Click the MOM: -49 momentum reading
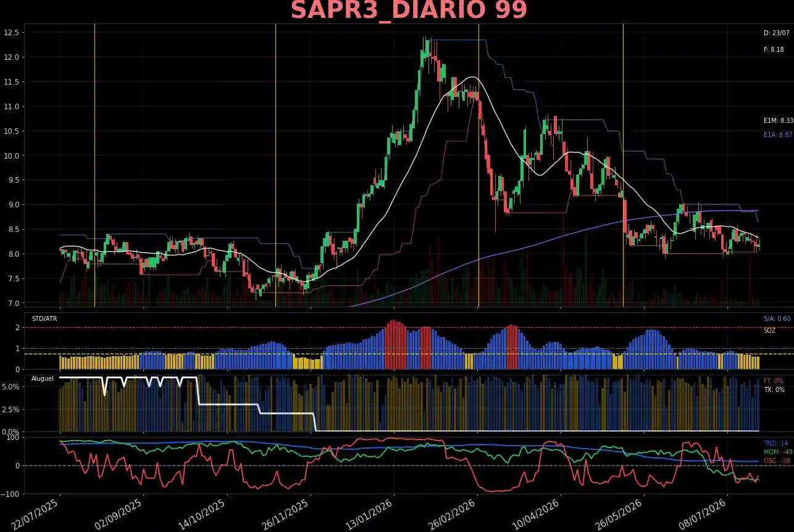Image resolution: width=794 pixels, height=532 pixels. [778, 452]
